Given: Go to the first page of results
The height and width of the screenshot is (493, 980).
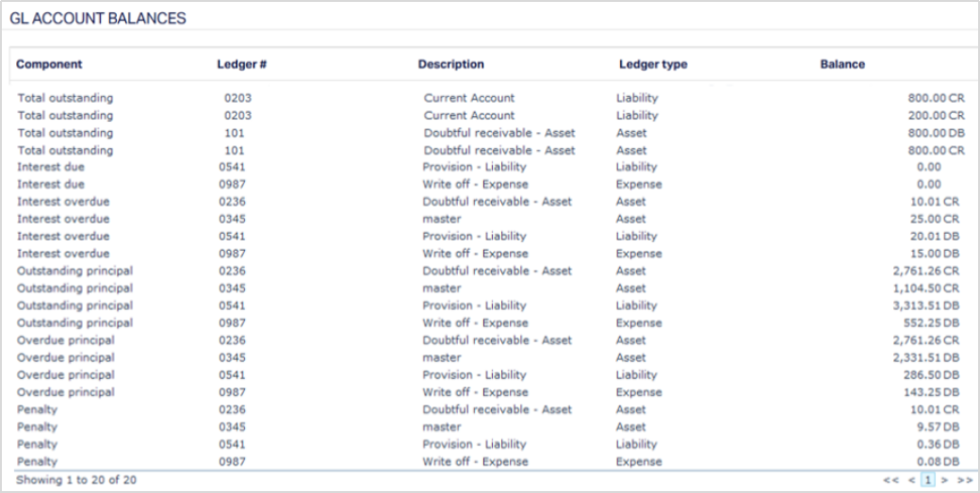Looking at the screenshot, I should click(890, 480).
